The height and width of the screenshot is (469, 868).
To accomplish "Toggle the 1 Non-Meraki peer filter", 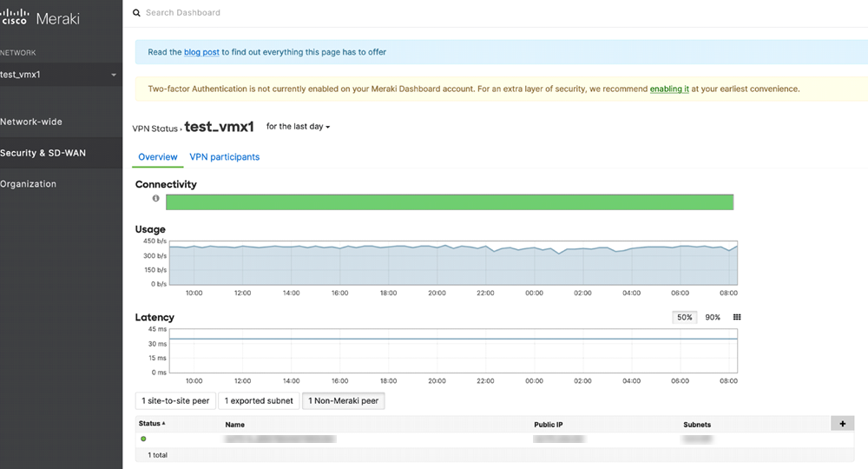I will [343, 401].
